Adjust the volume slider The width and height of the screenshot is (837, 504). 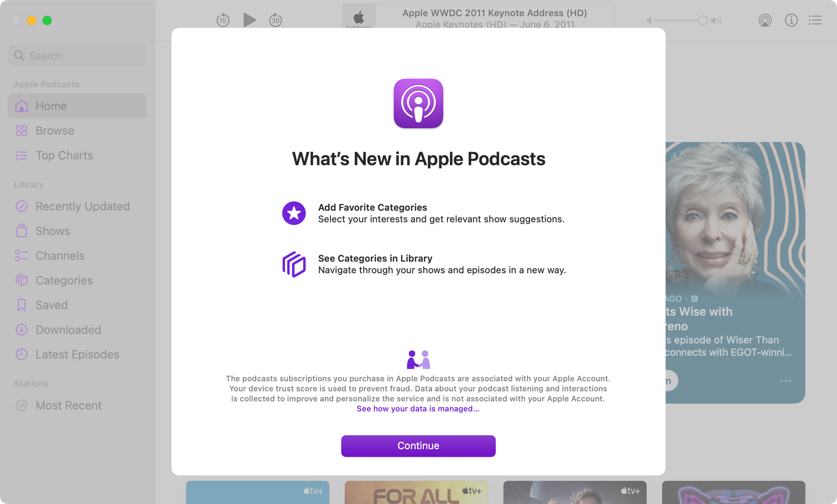coord(681,20)
